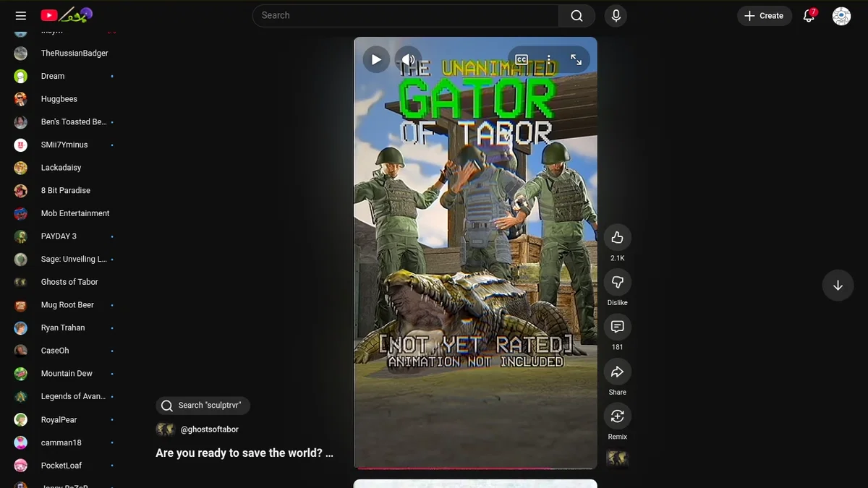Remix this Short

(x=617, y=416)
